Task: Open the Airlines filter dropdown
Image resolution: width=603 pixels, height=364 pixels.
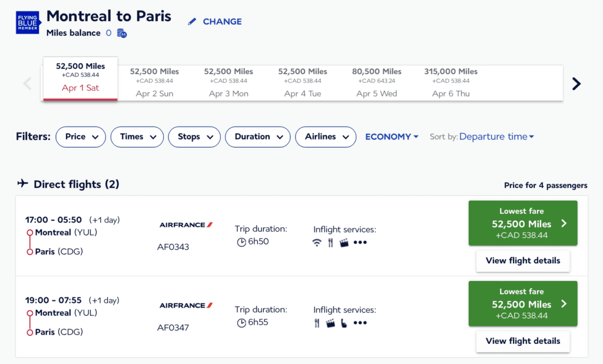Action: [326, 137]
